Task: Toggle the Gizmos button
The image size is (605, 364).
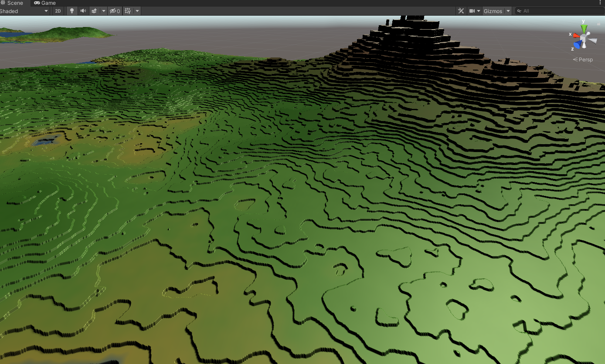Action: point(493,11)
